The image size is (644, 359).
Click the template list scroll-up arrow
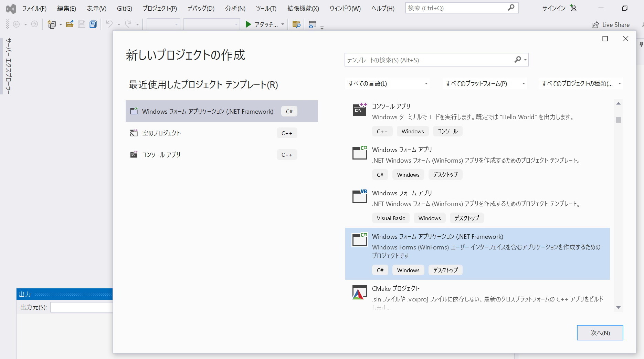point(619,103)
